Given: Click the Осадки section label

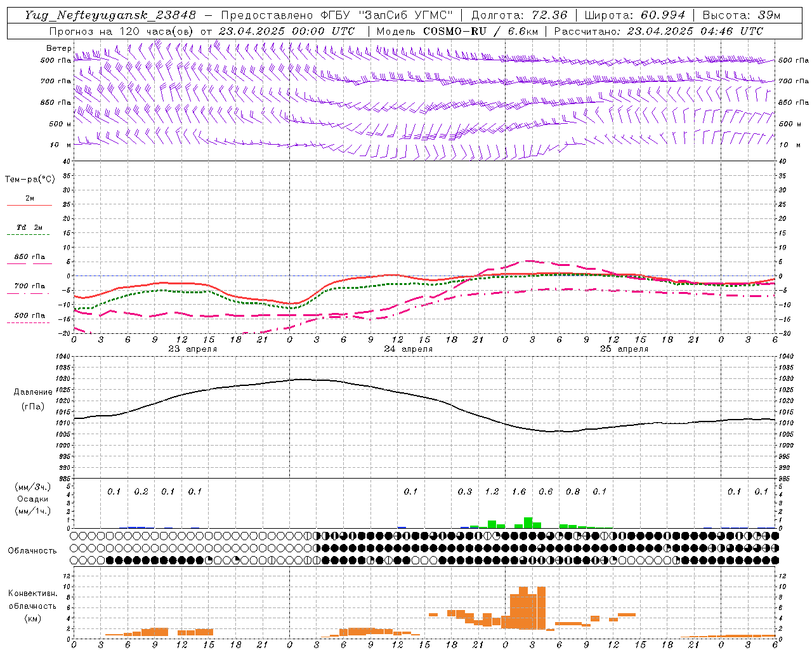Looking at the screenshot, I should [x=32, y=499].
